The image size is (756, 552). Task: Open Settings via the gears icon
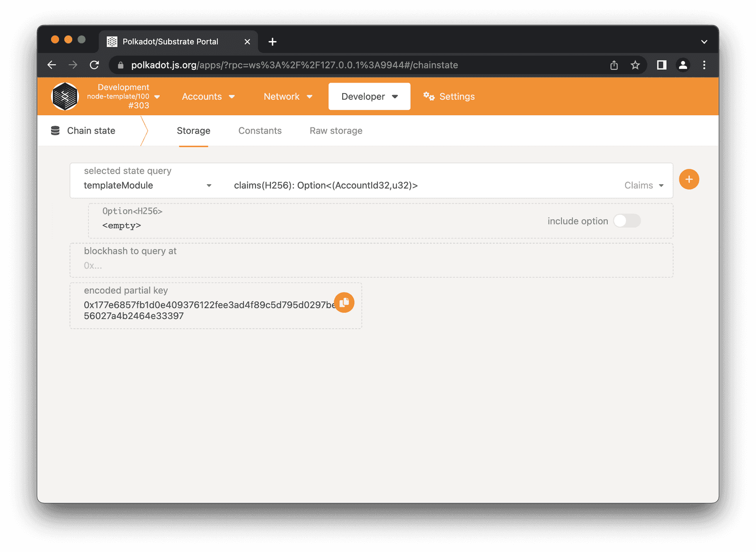click(x=429, y=96)
